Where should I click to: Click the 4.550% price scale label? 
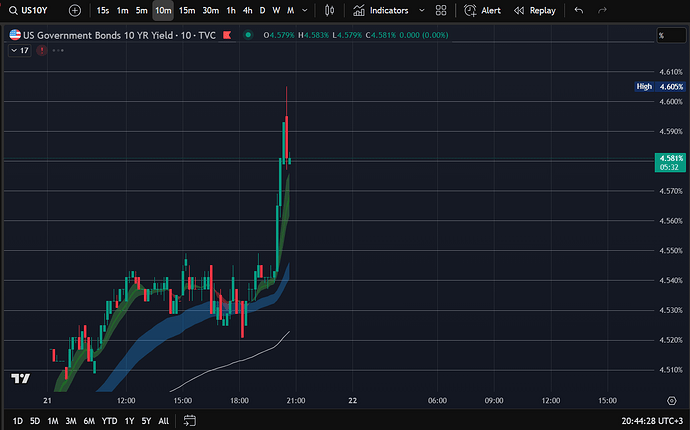pyautogui.click(x=671, y=250)
